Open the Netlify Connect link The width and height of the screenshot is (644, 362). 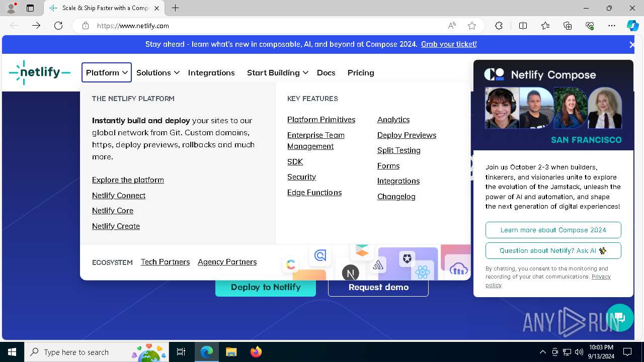[x=119, y=196]
